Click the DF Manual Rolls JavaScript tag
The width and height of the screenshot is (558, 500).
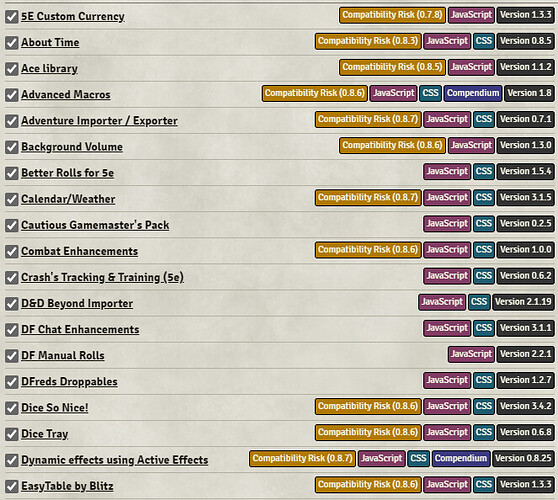tap(471, 354)
